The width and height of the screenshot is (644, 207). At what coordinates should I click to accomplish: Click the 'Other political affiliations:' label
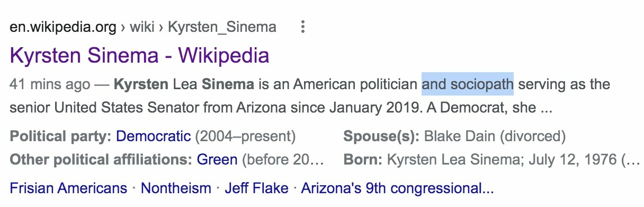101,159
